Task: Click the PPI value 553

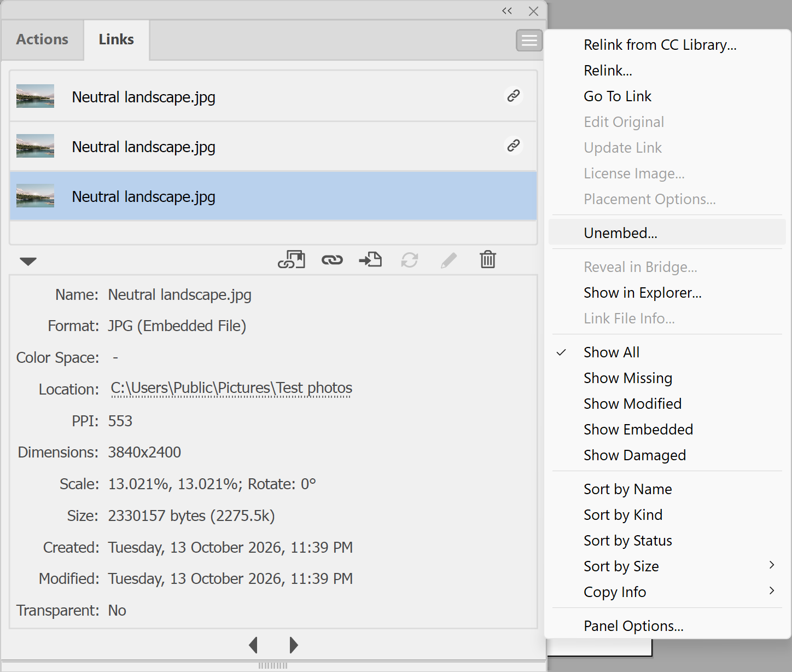Action: tap(120, 421)
